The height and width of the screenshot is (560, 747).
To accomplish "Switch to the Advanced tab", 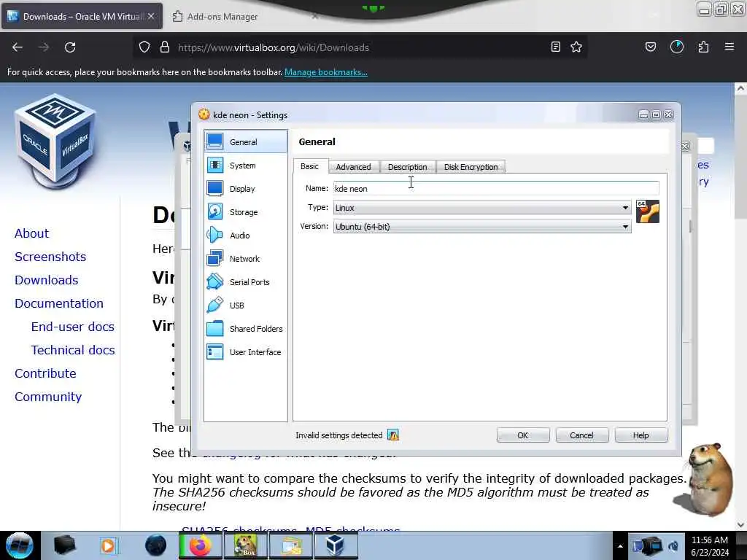I will (x=353, y=167).
